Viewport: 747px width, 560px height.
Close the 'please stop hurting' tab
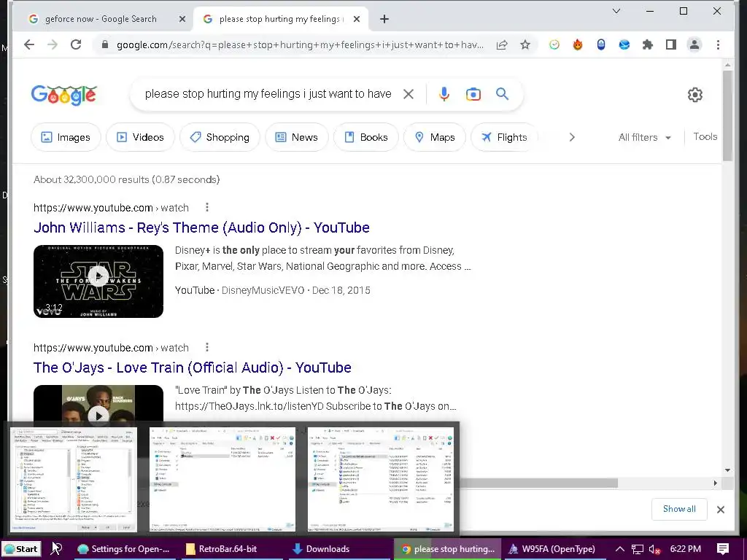coord(357,19)
